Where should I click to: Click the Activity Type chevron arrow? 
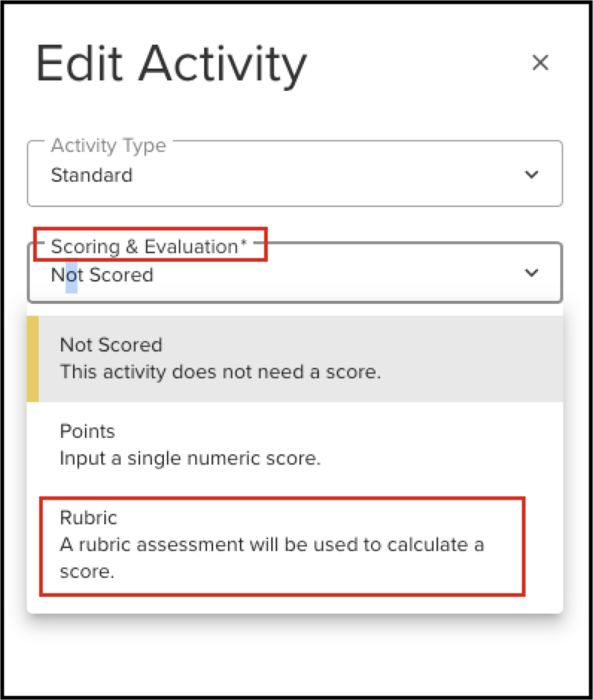click(x=531, y=174)
